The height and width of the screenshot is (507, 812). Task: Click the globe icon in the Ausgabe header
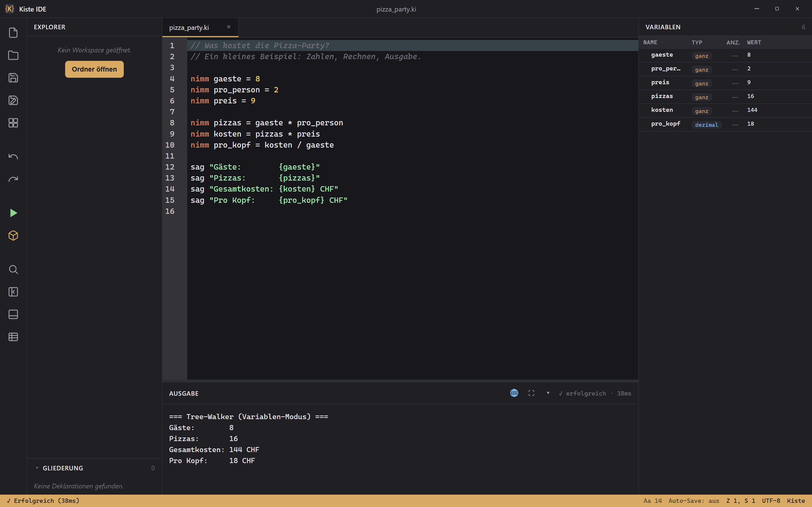click(514, 393)
